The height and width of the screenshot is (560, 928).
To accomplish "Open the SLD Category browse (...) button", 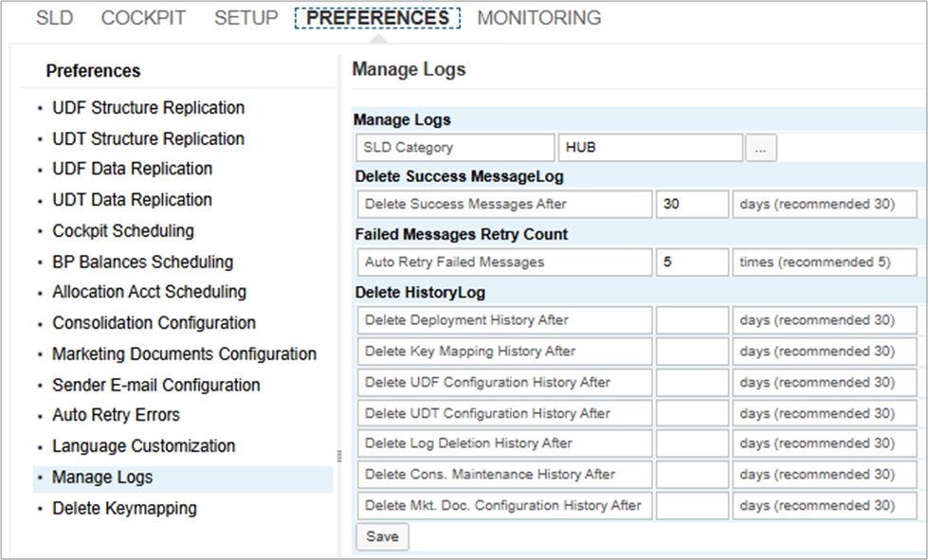I will coord(761,148).
